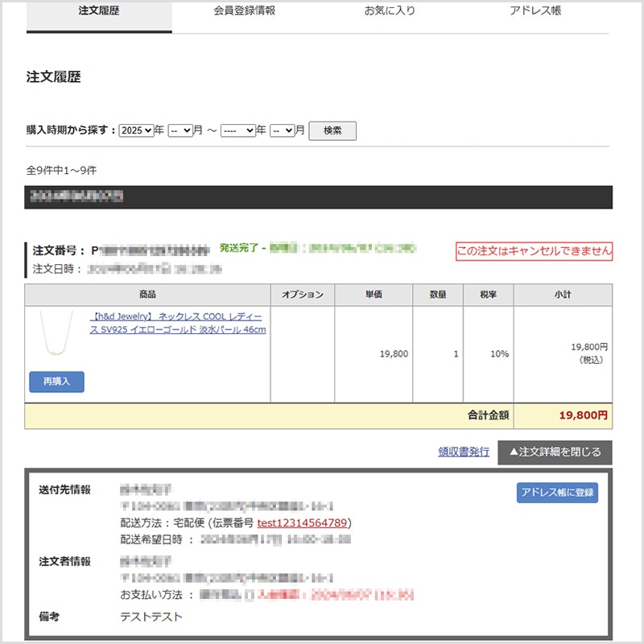Image resolution: width=644 pixels, height=644 pixels.
Task: Click the 合計金額 19,800円 total amount
Action: click(583, 415)
